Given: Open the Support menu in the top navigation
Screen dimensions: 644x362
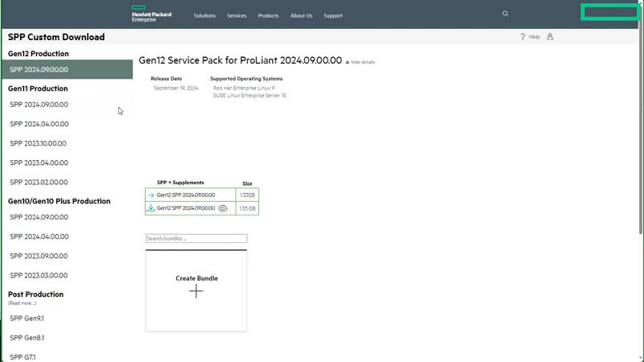Looking at the screenshot, I should click(x=332, y=15).
